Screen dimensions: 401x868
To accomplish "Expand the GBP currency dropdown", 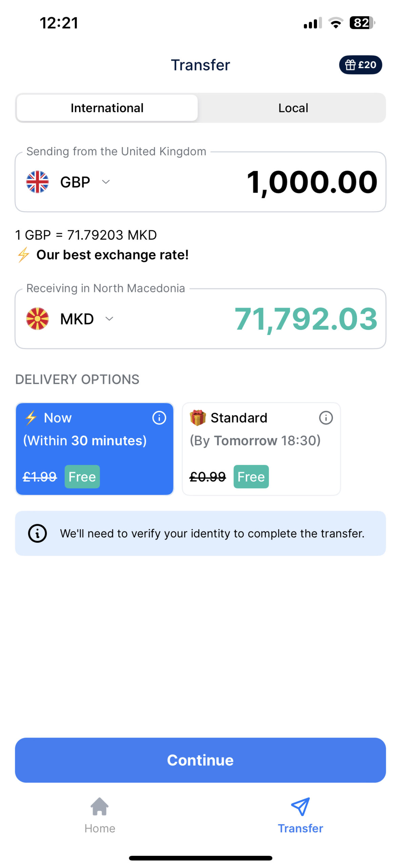I will (106, 182).
